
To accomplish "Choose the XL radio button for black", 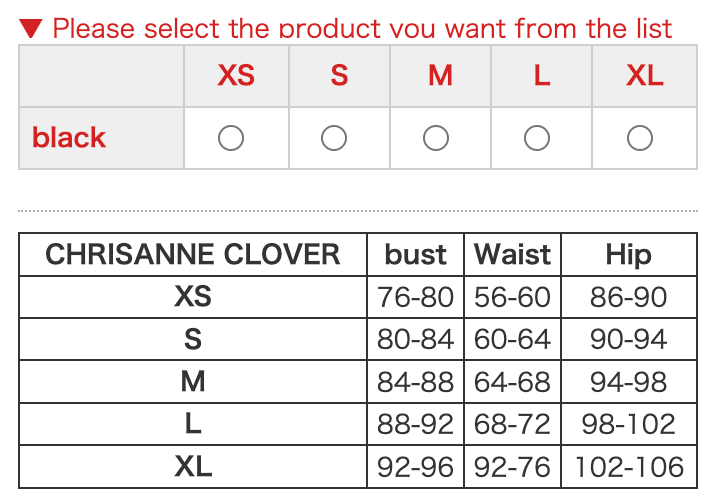I will [640, 138].
